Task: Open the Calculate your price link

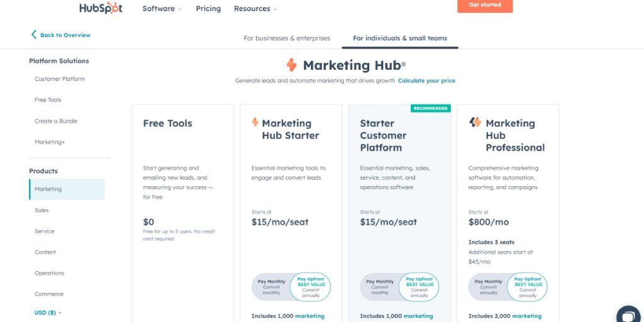Action: coord(426,81)
